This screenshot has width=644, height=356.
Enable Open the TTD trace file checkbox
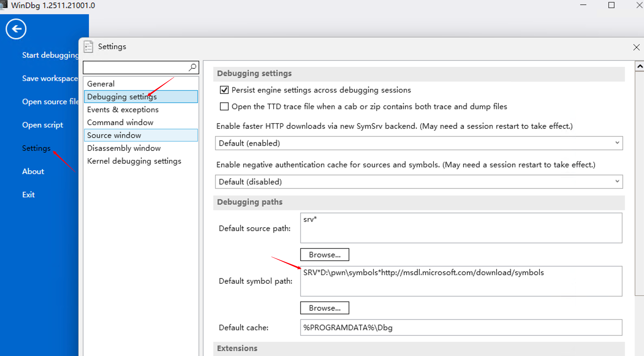tap(224, 107)
